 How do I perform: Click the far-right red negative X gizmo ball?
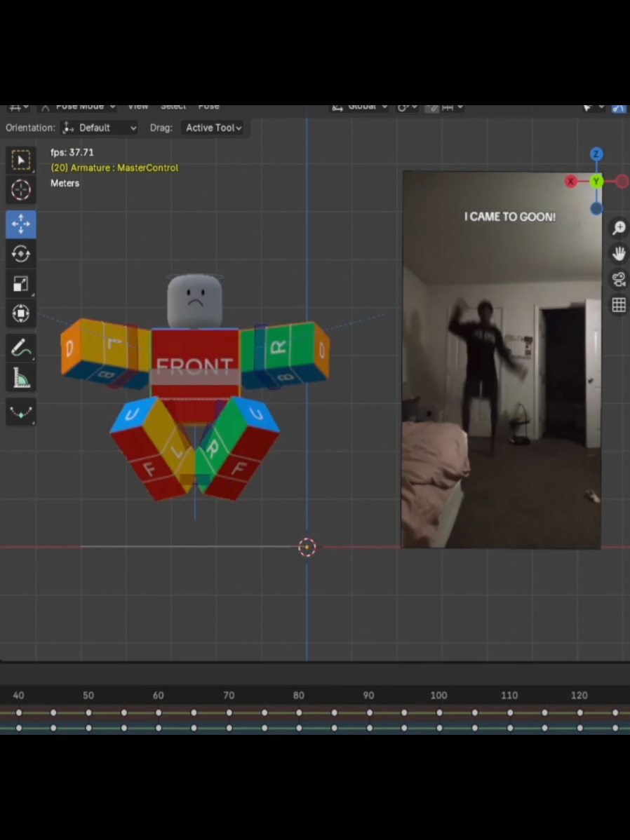tap(622, 182)
